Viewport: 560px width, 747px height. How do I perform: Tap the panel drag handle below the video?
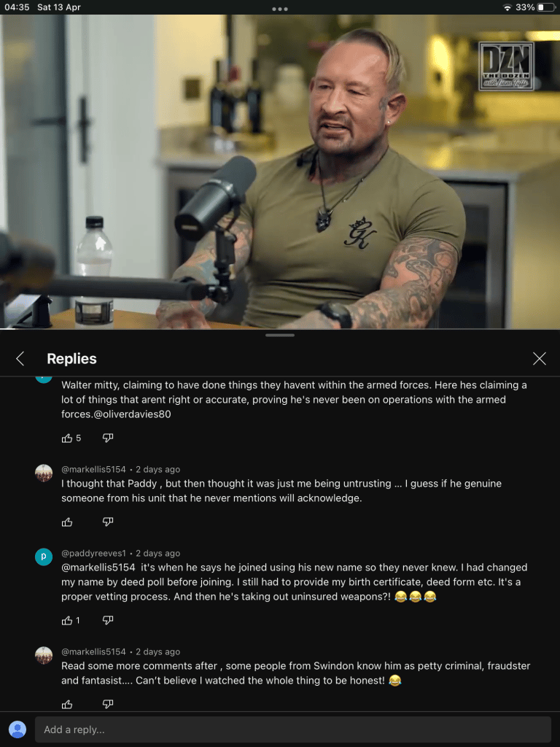tap(280, 336)
